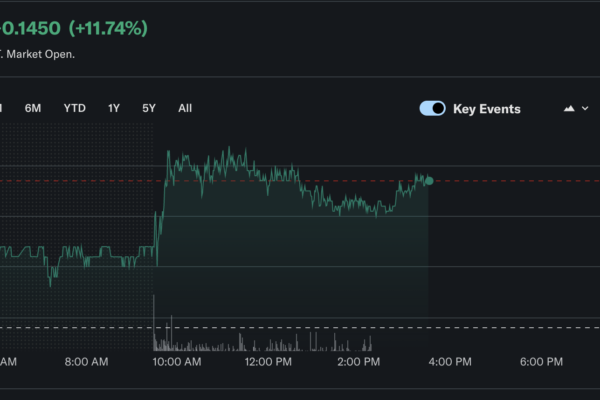Select the 6M time range

point(33,108)
